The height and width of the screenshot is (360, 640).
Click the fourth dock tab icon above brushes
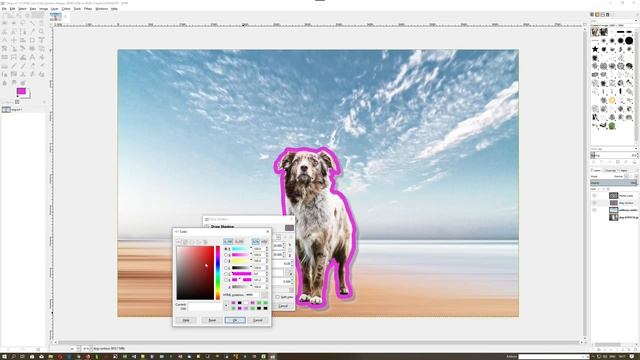pyautogui.click(x=607, y=14)
